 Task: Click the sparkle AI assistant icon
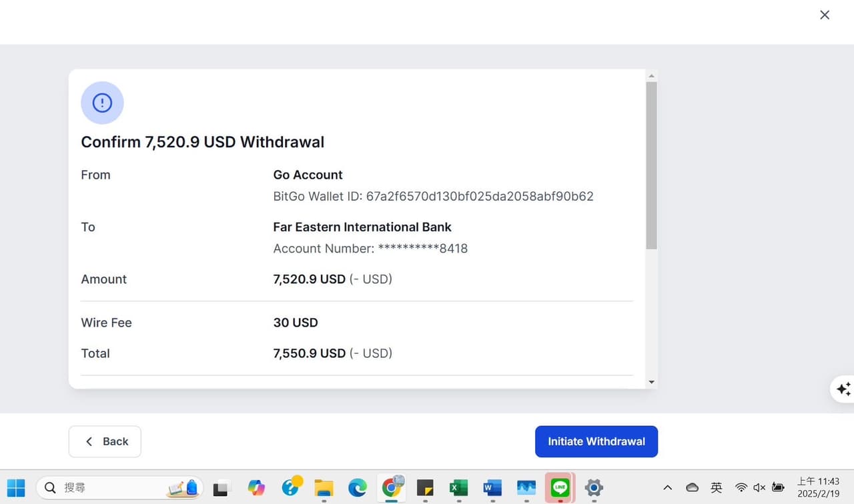(843, 389)
